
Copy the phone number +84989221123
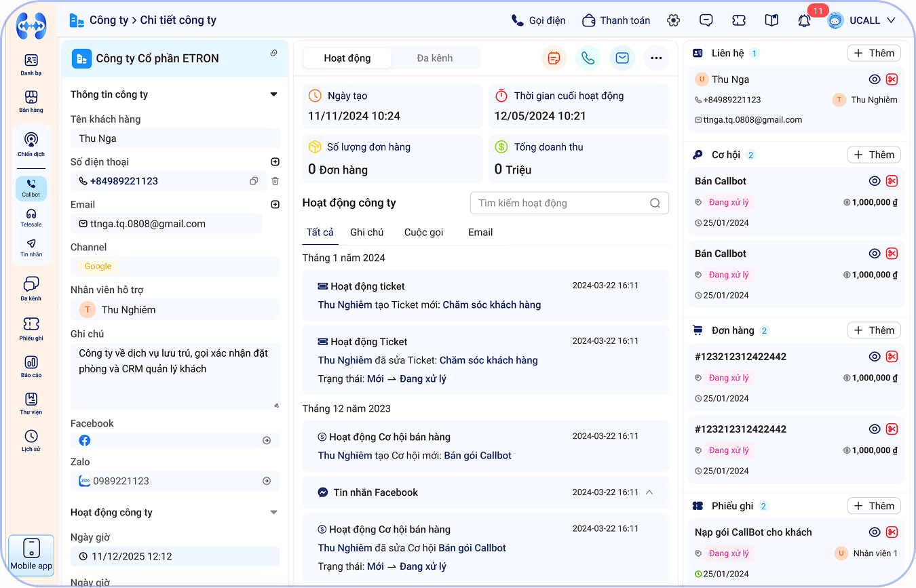coord(254,181)
